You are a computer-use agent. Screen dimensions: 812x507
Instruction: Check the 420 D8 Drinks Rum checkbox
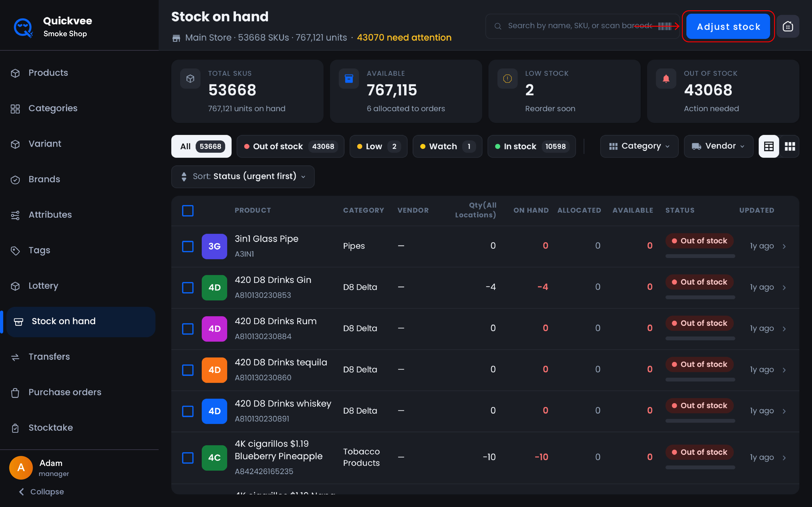tap(188, 329)
